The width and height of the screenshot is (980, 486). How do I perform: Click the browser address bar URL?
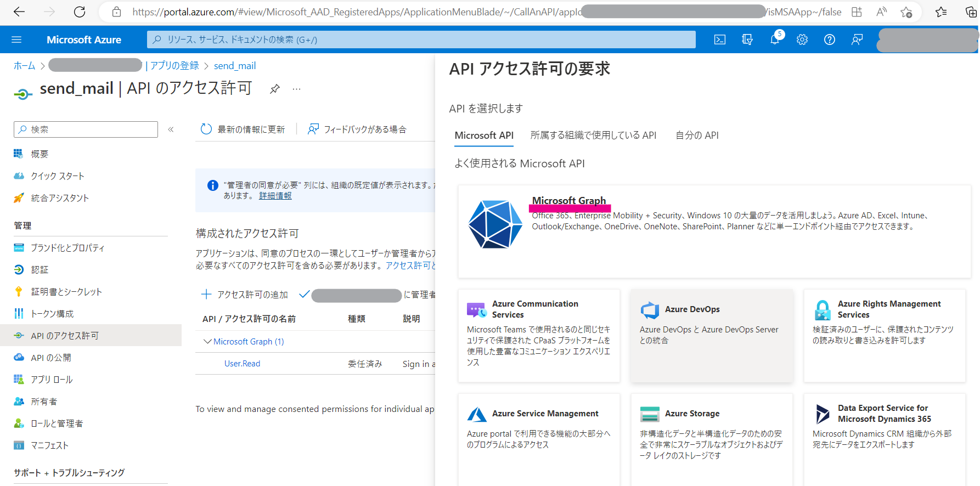point(486,12)
